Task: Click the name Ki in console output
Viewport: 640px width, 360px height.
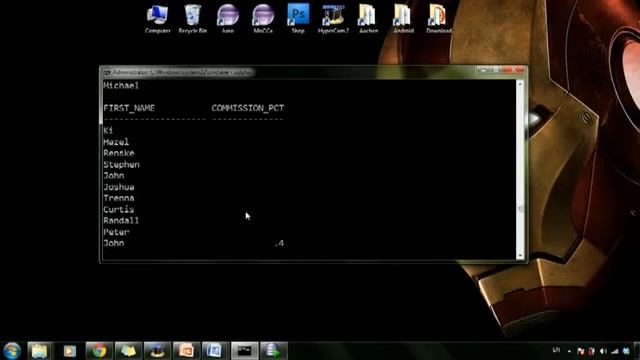Action: pos(108,130)
